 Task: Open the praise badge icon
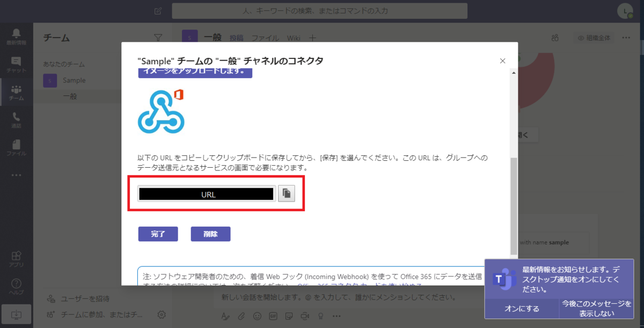[x=322, y=316]
